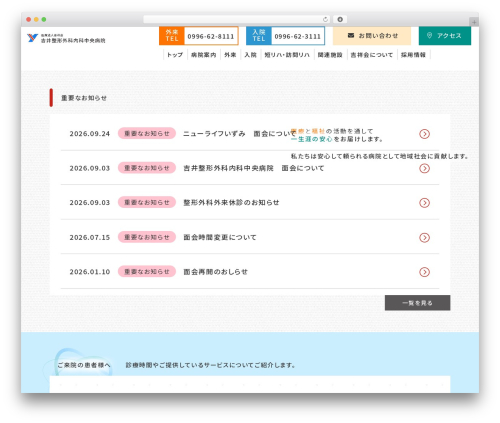Click the browser address bar
The image size is (500, 423).
(237, 19)
